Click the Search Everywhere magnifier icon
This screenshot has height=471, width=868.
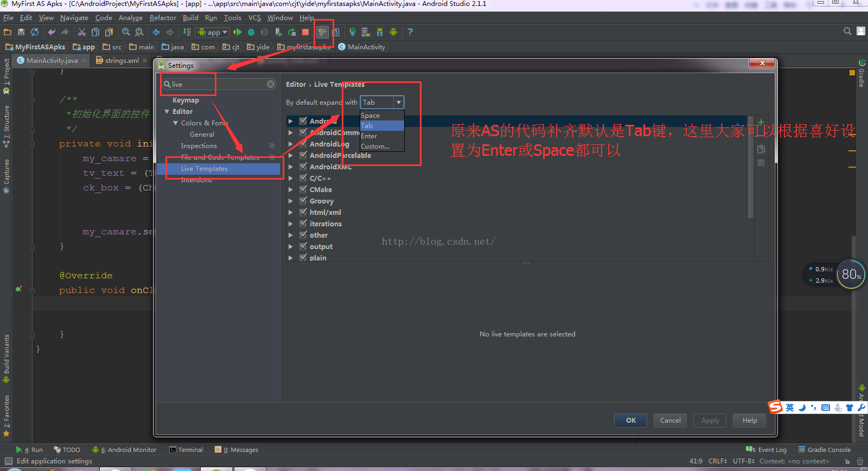pos(847,31)
